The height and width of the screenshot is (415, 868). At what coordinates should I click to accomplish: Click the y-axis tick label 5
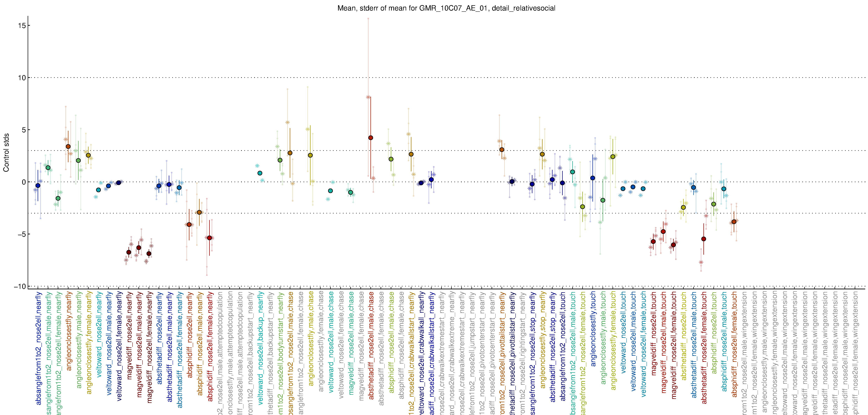click(24, 130)
